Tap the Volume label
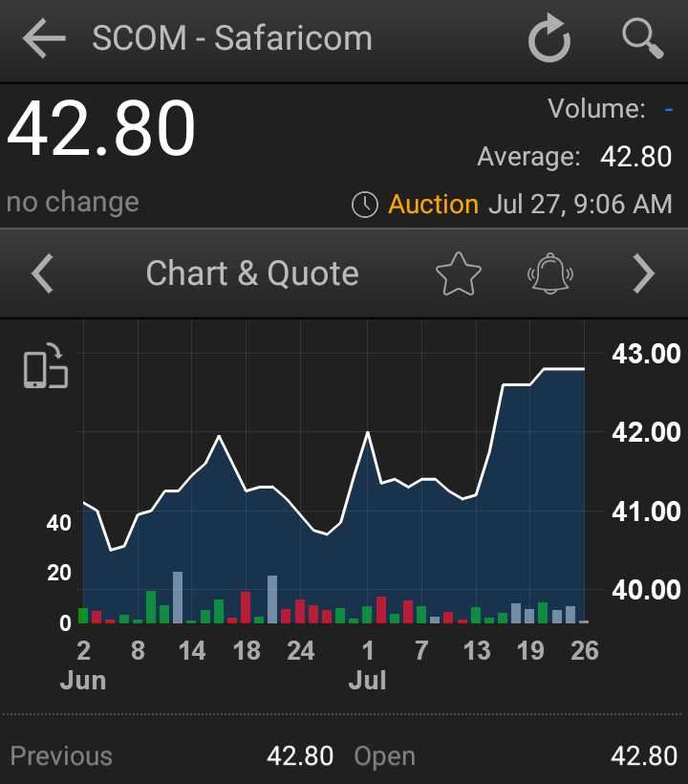 596,108
